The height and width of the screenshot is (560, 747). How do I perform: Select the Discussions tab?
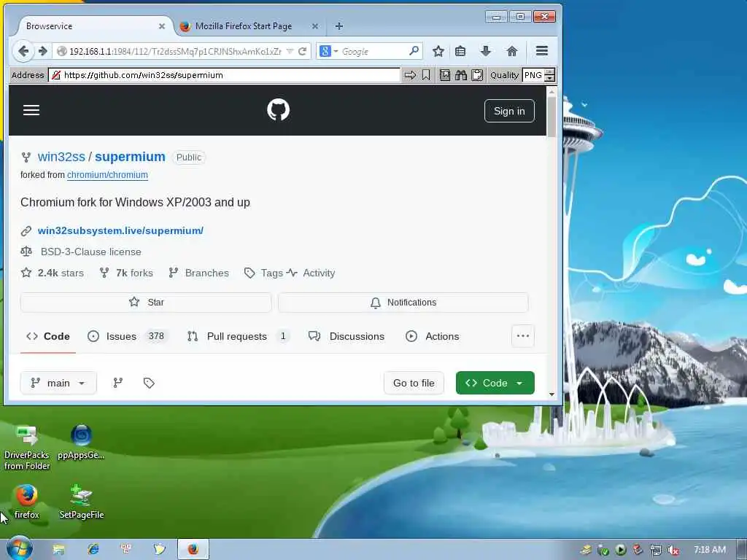tap(347, 336)
